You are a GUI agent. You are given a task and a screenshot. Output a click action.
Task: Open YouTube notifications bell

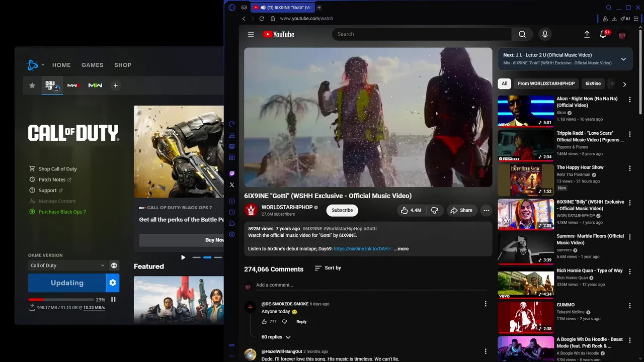(603, 34)
